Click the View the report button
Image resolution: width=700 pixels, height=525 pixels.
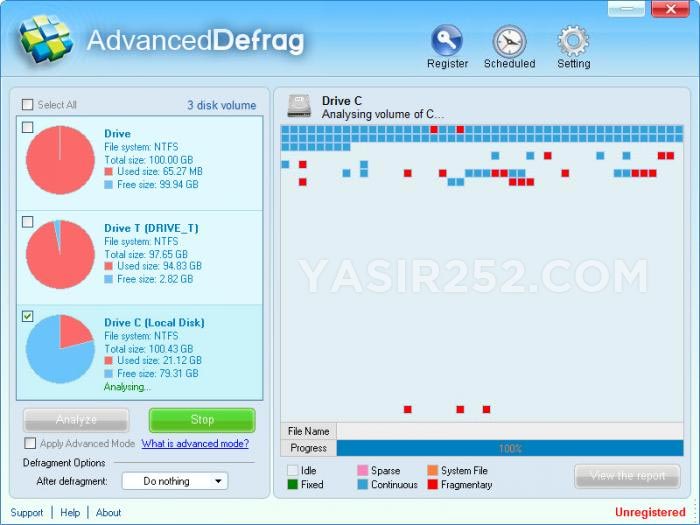(627, 476)
